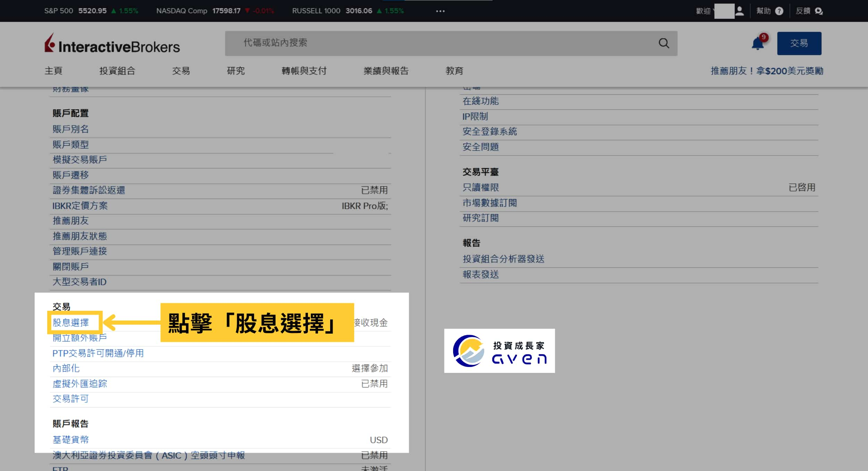
Task: Open 研究訂閱 link
Action: [x=481, y=218]
